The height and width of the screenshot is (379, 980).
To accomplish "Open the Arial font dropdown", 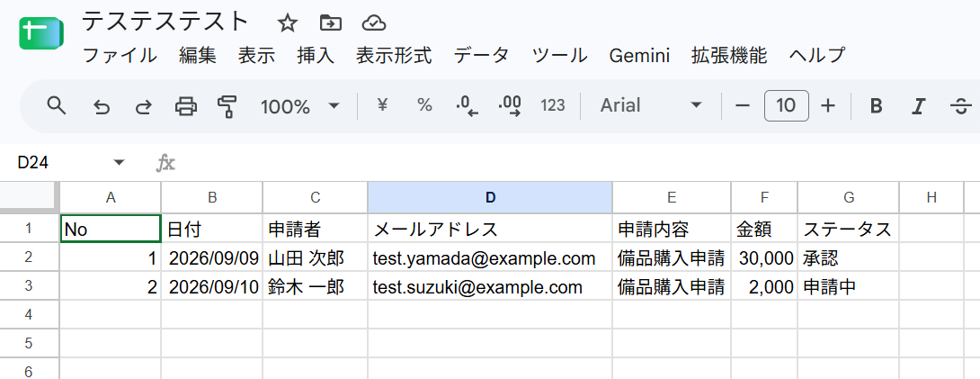I will [x=651, y=105].
